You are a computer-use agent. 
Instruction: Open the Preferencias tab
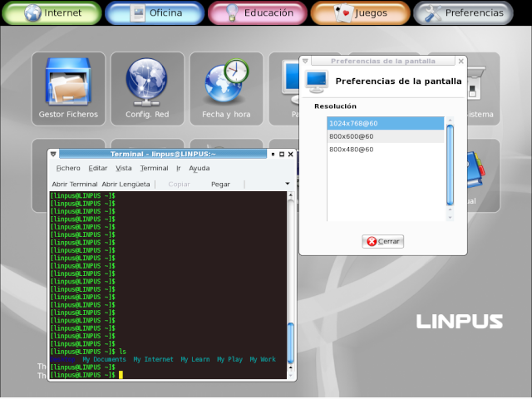464,13
